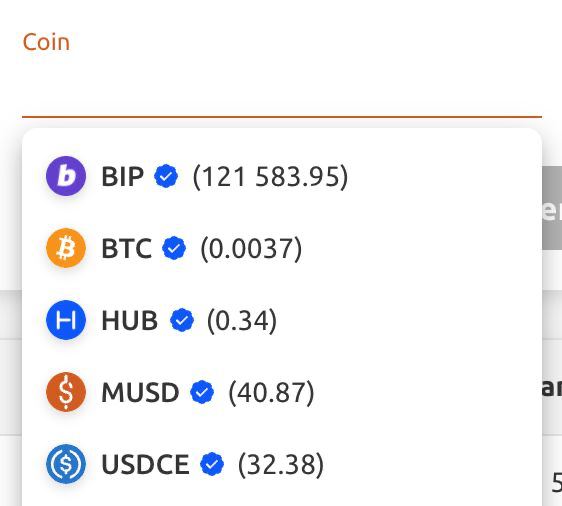Choose USDCE in the coin list

282,464
